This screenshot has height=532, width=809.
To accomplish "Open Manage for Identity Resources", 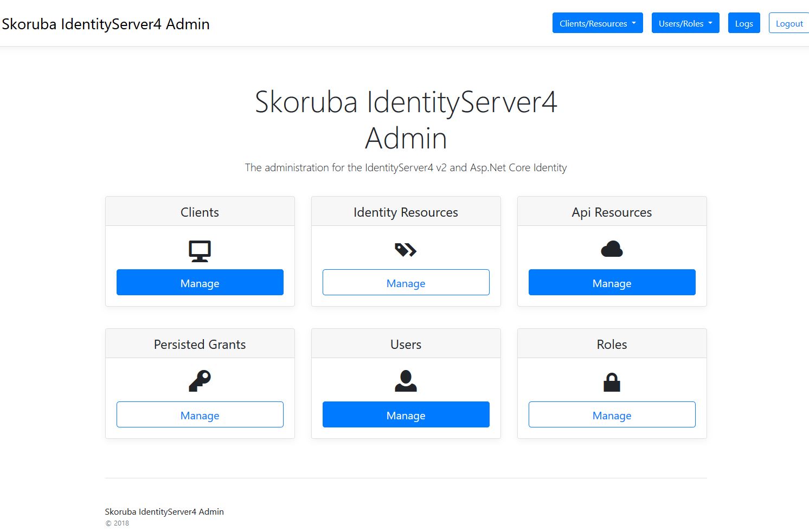I will pos(406,282).
